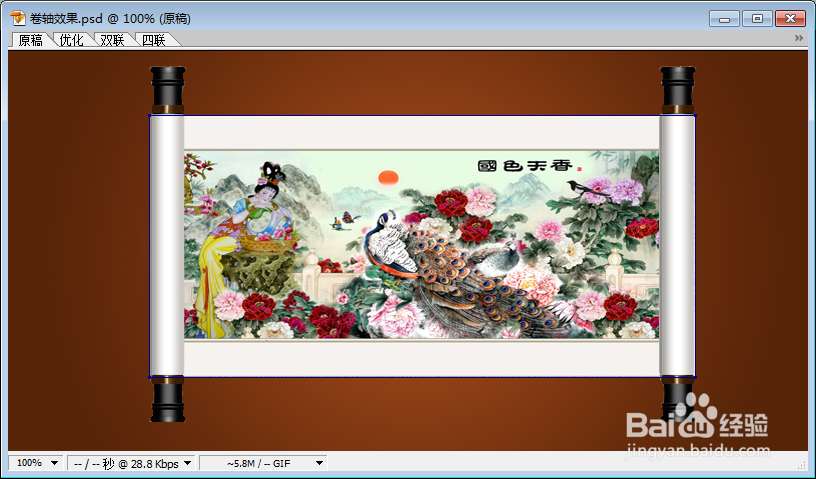Switch to the 原稿 tab
This screenshot has height=479, width=816.
click(x=30, y=40)
